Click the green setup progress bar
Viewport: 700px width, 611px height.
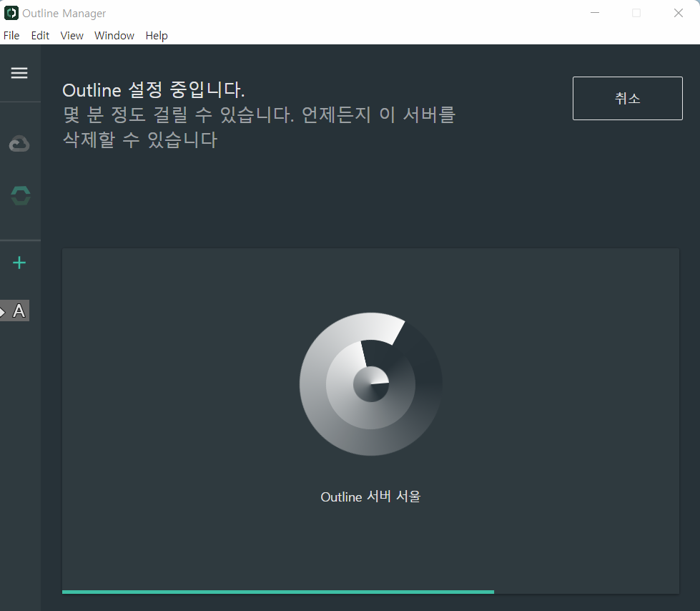(x=278, y=592)
